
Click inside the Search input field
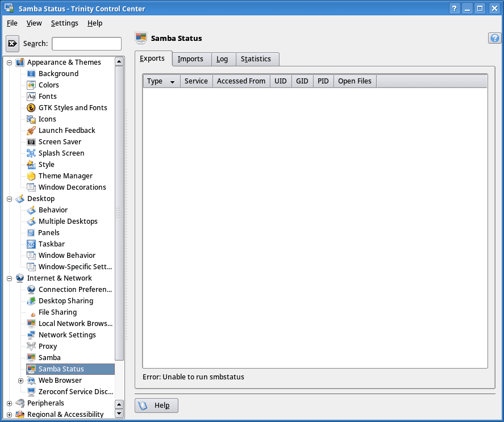87,44
